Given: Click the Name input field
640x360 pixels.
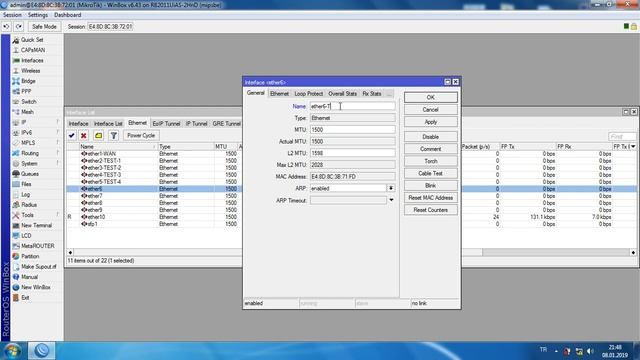Looking at the screenshot, I should pos(352,106).
